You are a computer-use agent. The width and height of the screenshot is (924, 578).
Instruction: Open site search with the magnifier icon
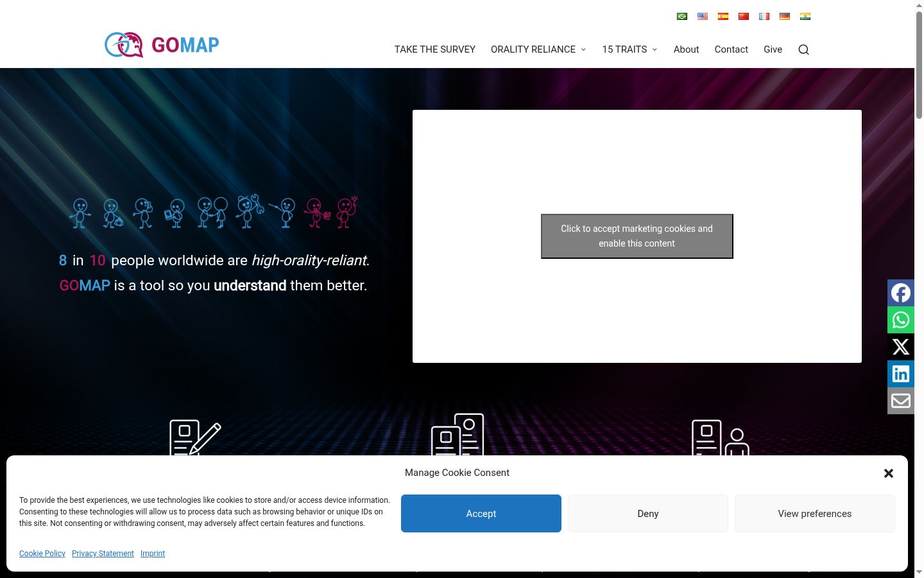(803, 49)
